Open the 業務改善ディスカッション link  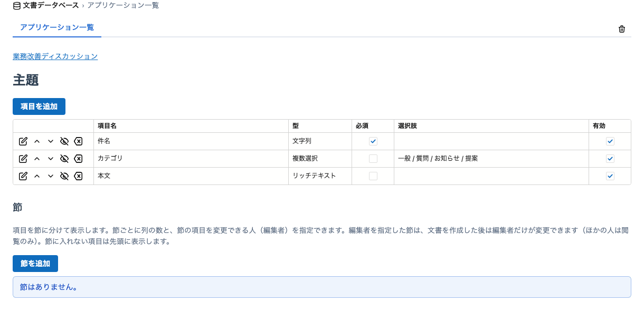click(55, 56)
